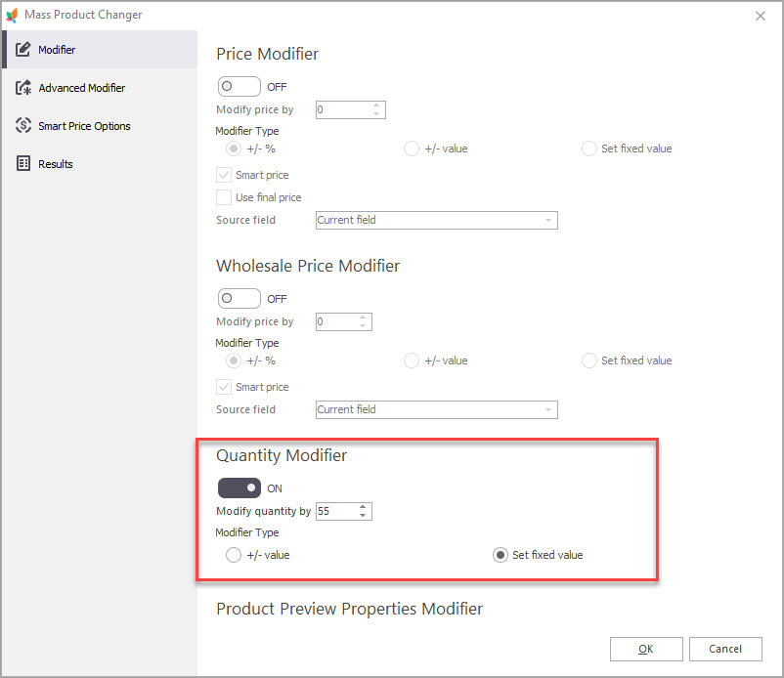The height and width of the screenshot is (678, 784).
Task: Check the Use final price checkbox
Action: coord(224,197)
